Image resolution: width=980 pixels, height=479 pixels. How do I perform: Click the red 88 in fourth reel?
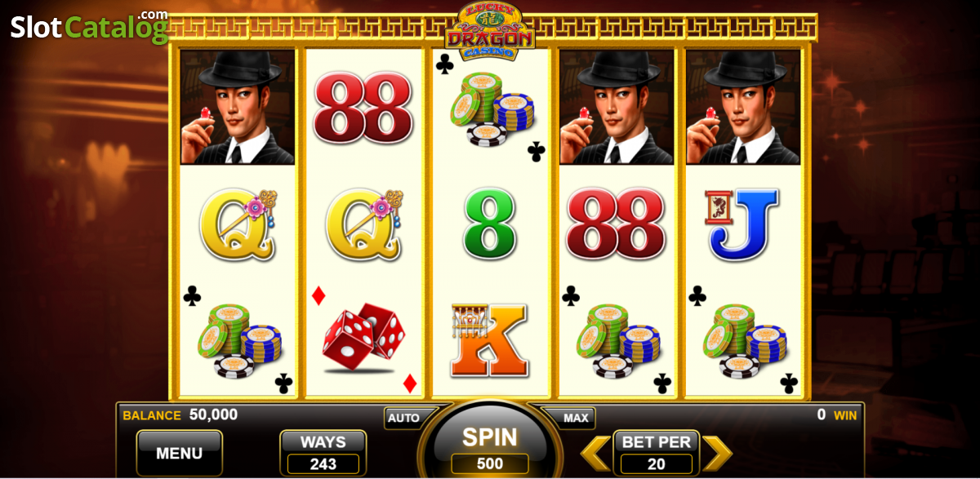pyautogui.click(x=617, y=223)
